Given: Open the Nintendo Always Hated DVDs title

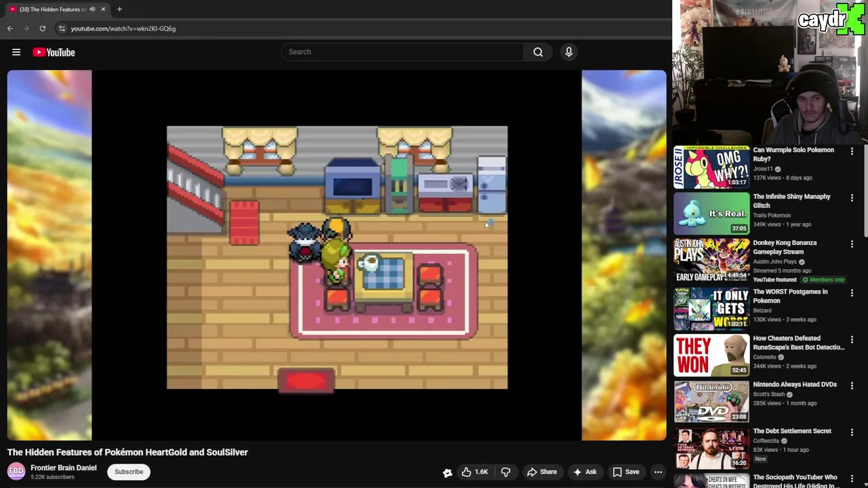Looking at the screenshot, I should (795, 384).
